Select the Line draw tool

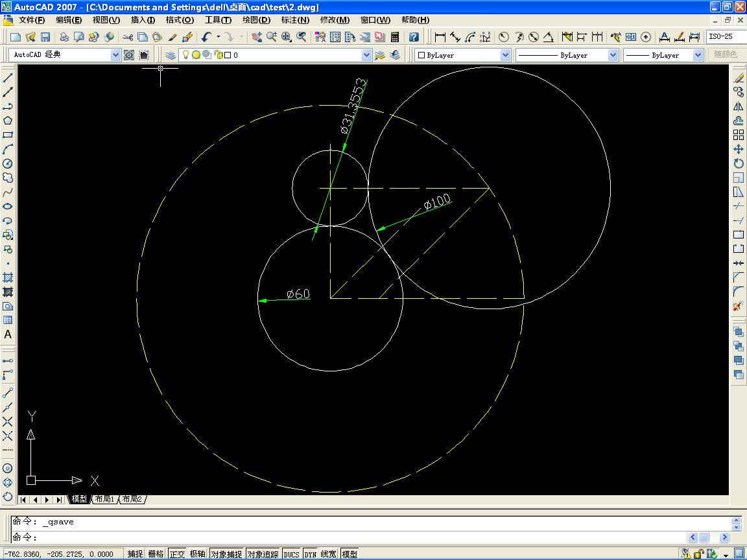pos(8,78)
